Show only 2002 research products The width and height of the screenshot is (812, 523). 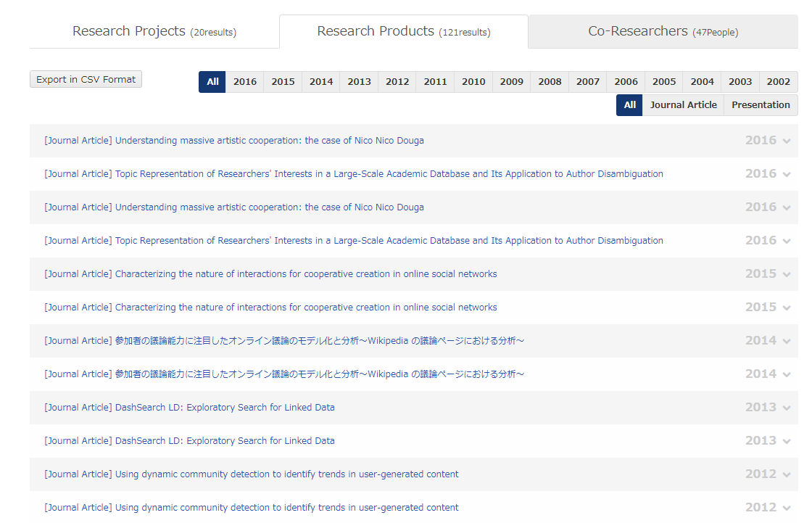[x=779, y=82]
